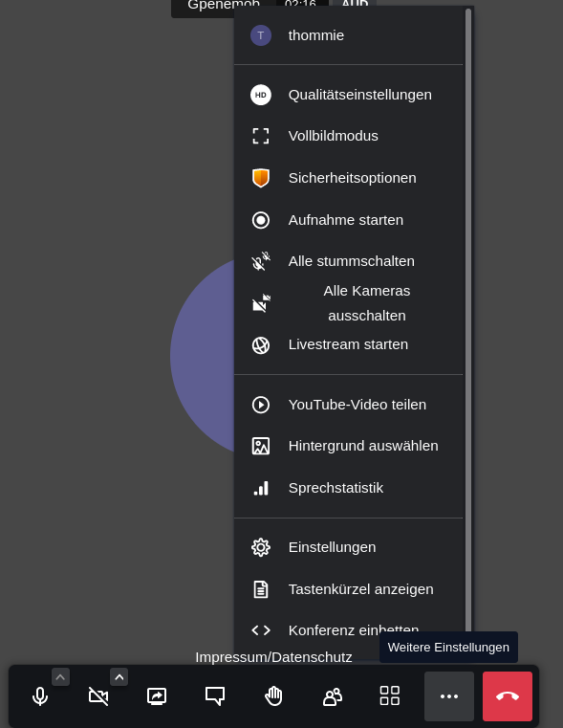Expand audio options chevron above microphone
563x728 pixels.
pos(60,677)
